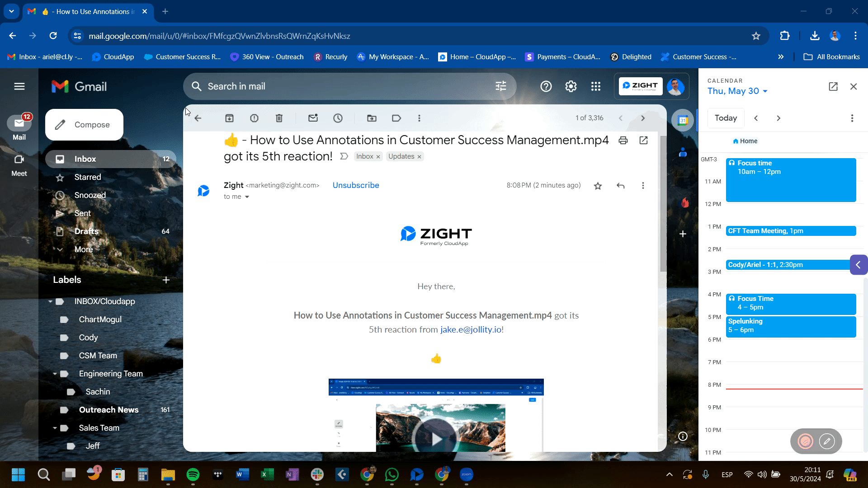Open Sent folder
Image resolution: width=868 pixels, height=488 pixels.
pyautogui.click(x=111, y=213)
